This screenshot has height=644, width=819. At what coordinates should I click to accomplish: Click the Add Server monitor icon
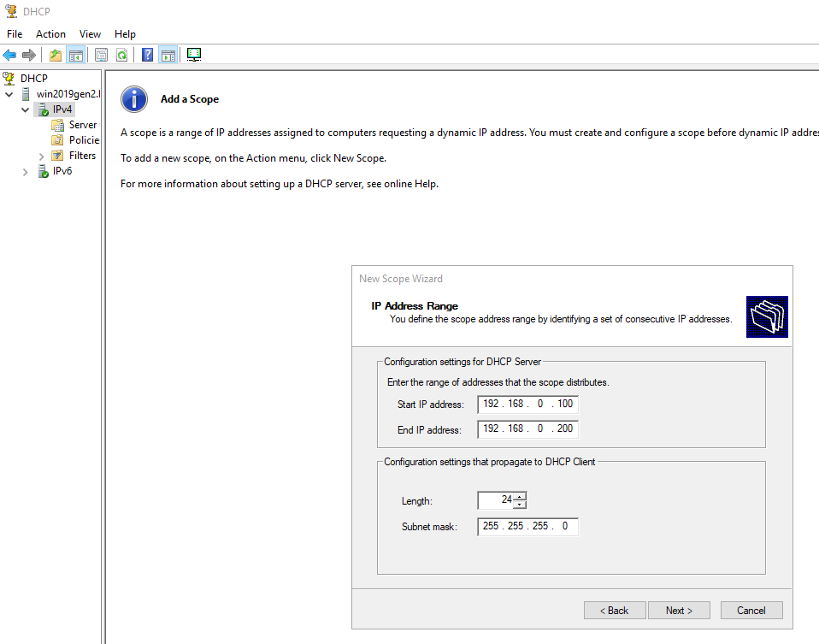click(194, 55)
